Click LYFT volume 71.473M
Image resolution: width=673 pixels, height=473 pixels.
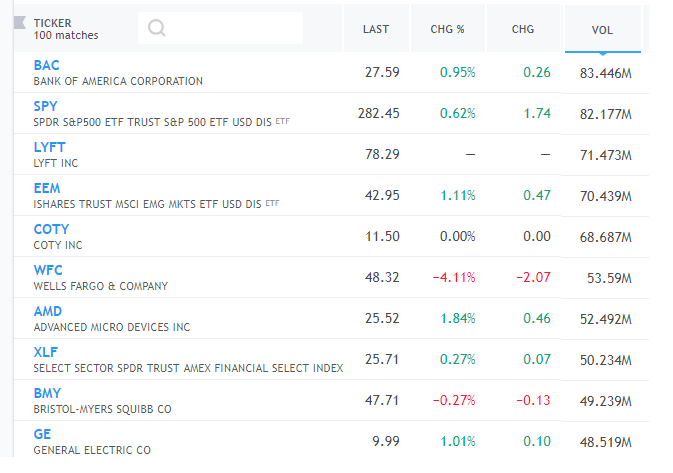tap(606, 155)
